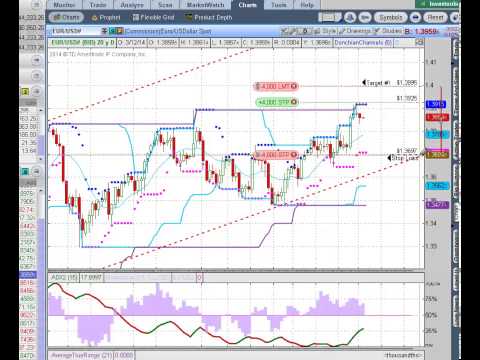
Task: Click the round button beside yellow-green icon
Action: point(36,91)
